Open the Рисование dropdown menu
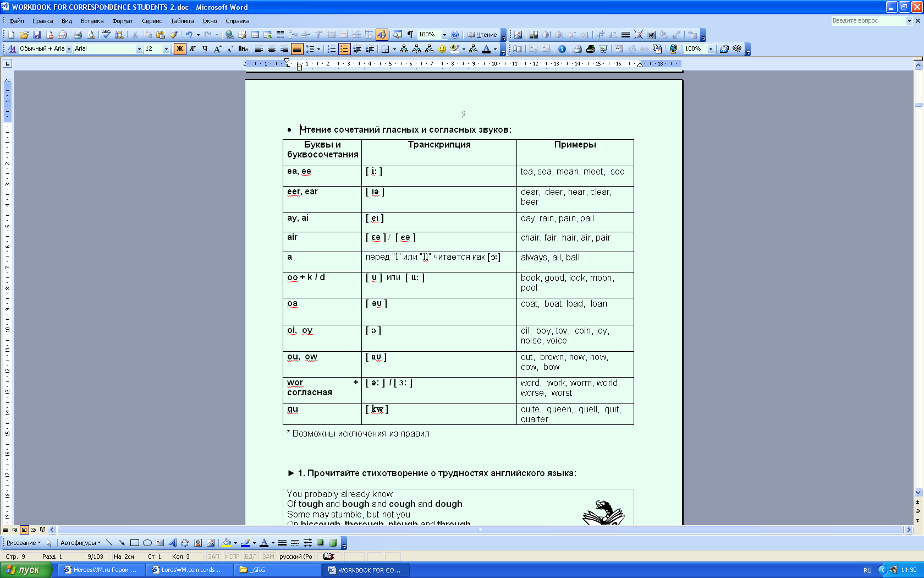Viewport: 924px width, 578px height. (24, 543)
